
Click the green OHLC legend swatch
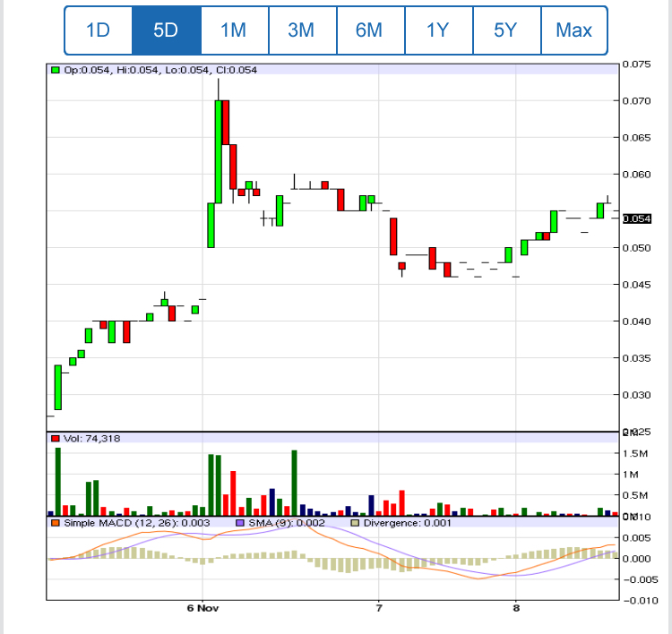[x=56, y=70]
